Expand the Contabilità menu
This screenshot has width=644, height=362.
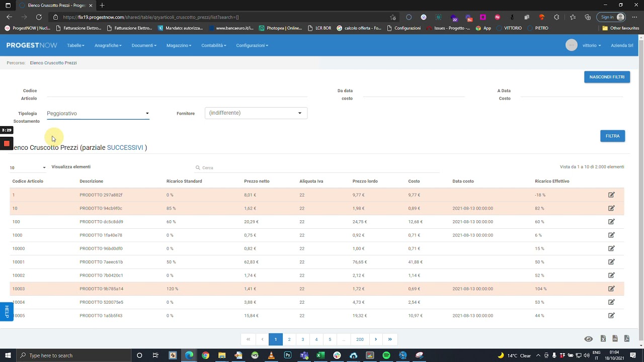[214, 45]
